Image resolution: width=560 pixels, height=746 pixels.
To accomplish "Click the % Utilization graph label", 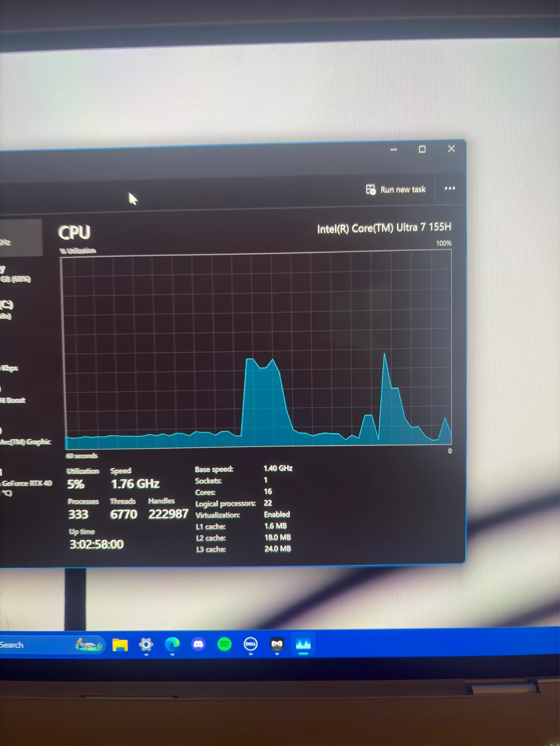I will pos(78,251).
